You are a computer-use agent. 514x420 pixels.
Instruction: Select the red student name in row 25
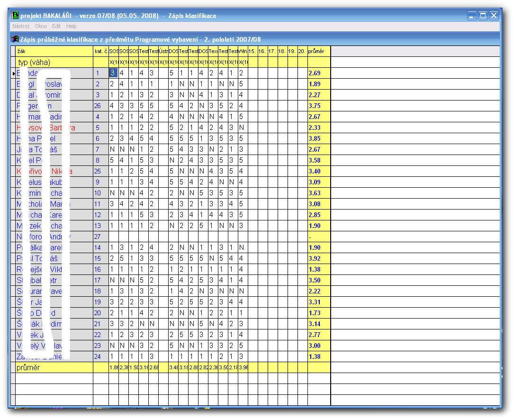[x=45, y=171]
